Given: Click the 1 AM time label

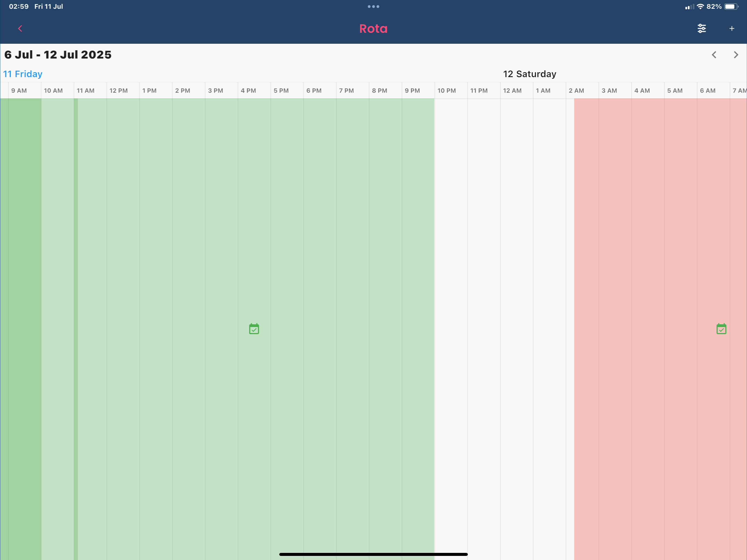Looking at the screenshot, I should pos(543,91).
